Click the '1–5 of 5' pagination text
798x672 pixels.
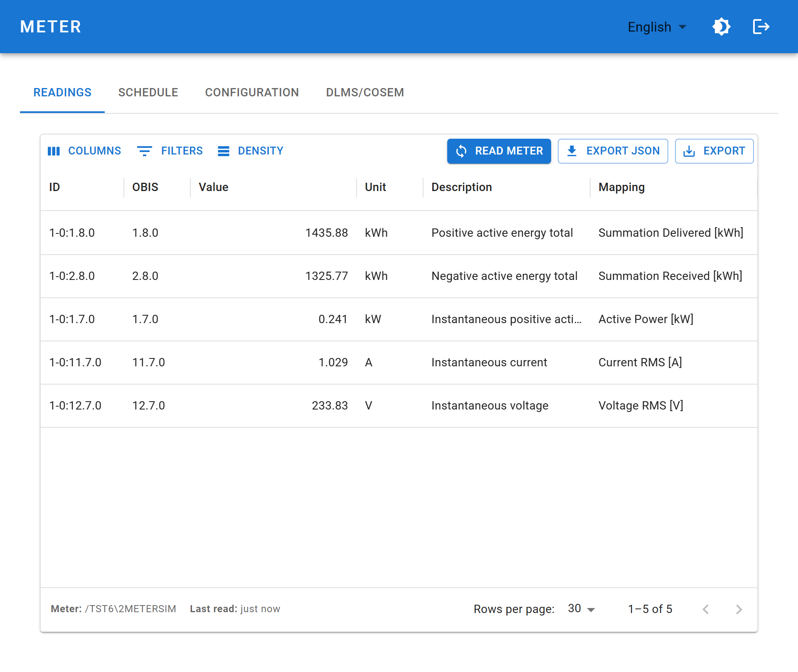point(650,609)
